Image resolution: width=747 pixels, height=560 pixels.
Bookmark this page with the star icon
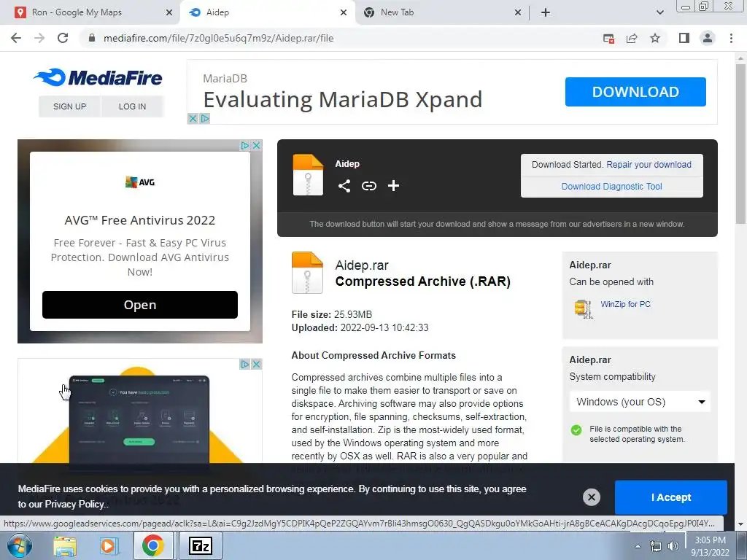(x=655, y=38)
